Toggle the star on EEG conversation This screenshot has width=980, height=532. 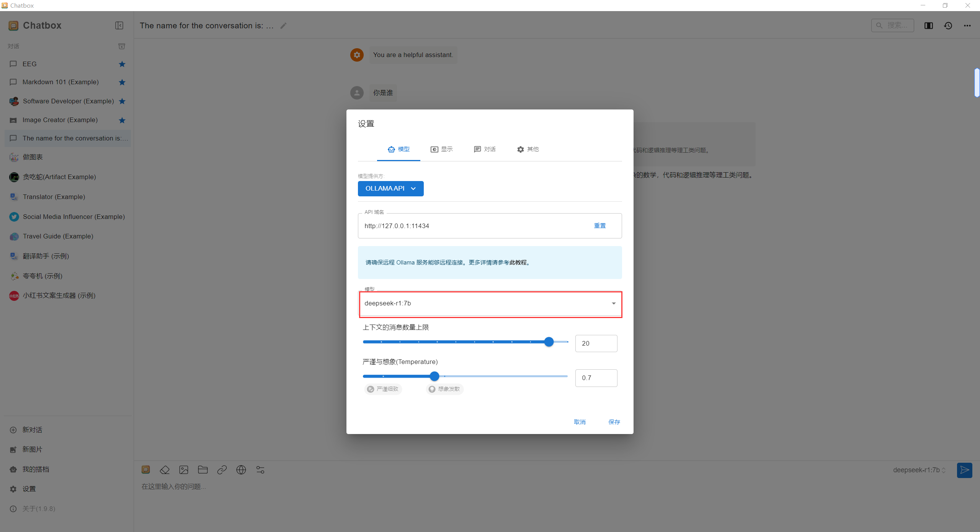pos(122,64)
